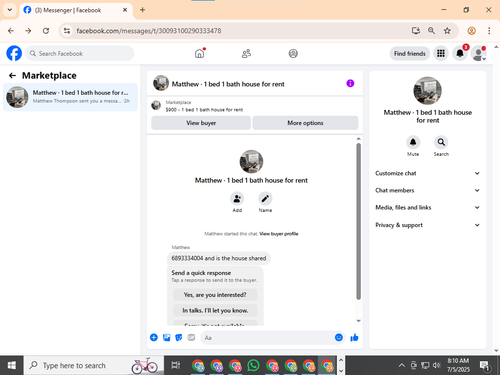Click the Windows taskbar search box
The width and height of the screenshot is (500, 375).
[94, 365]
